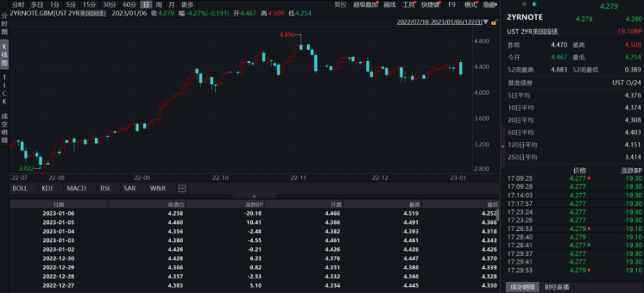Click the 隐藏 hide panel button
The height and width of the screenshot is (293, 644).
click(x=492, y=5)
